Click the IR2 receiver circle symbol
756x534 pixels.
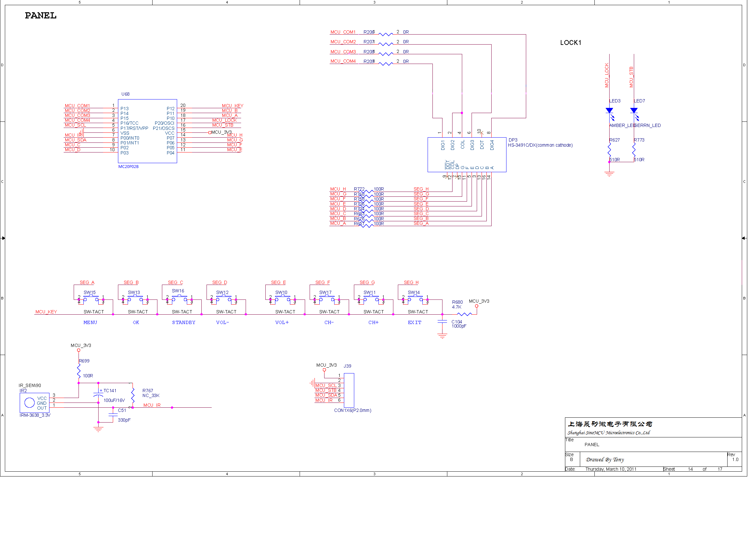30,403
